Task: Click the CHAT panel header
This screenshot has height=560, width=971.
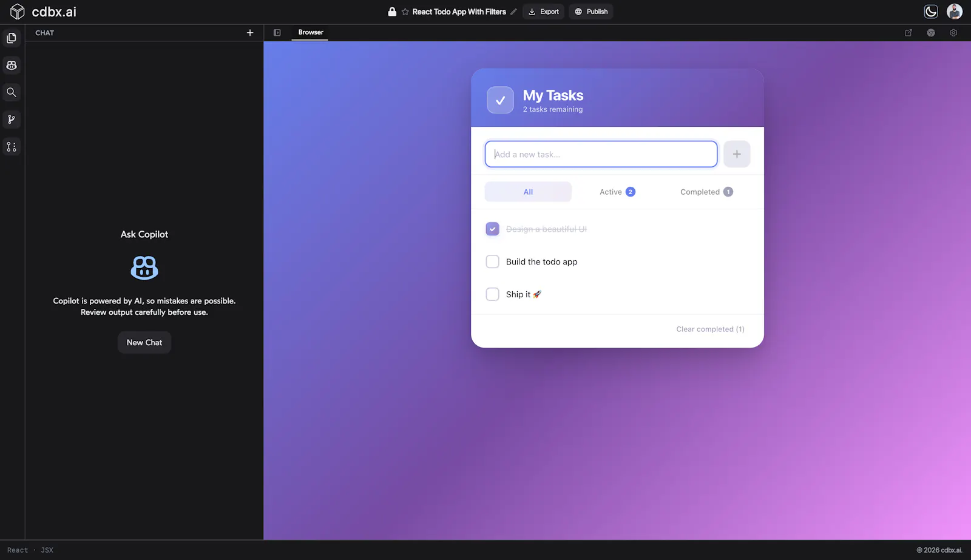Action: (x=45, y=33)
